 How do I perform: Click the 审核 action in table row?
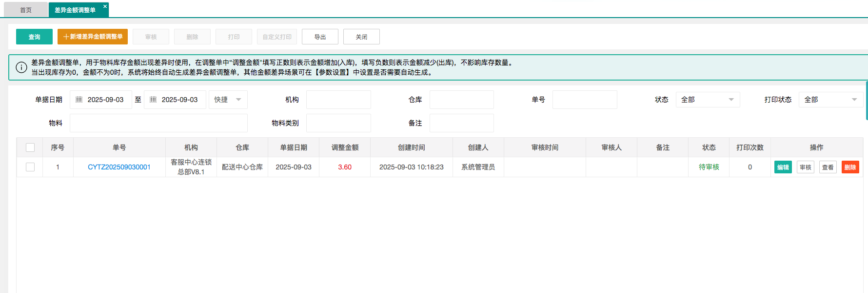(805, 167)
